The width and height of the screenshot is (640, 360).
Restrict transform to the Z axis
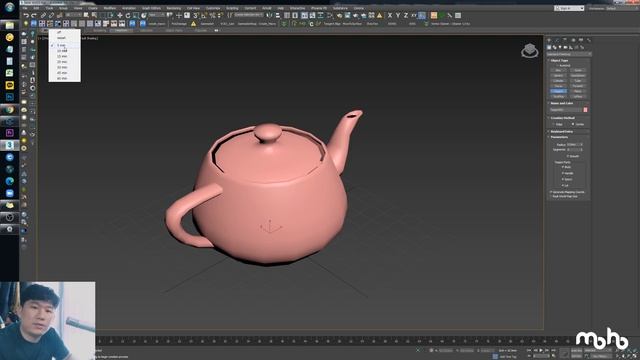click(406, 16)
